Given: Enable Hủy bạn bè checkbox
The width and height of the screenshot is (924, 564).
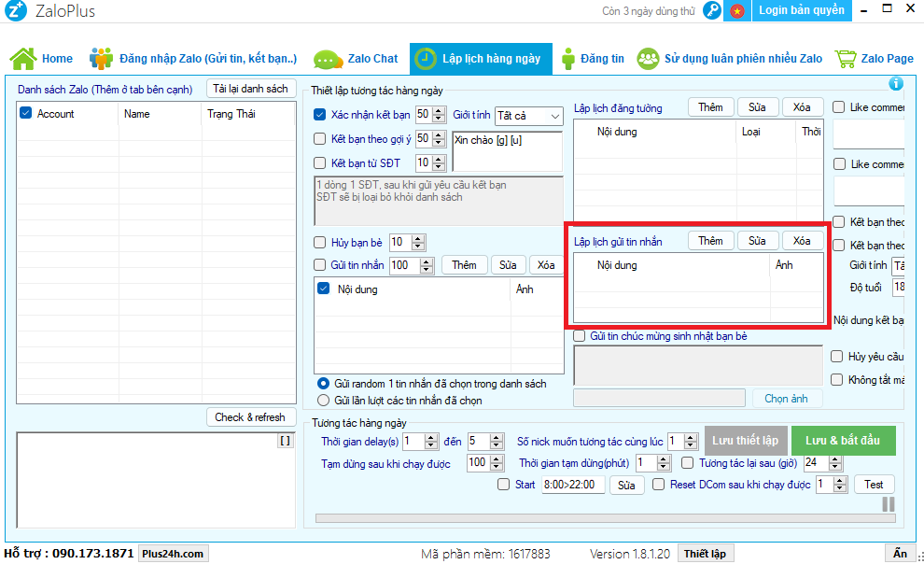Looking at the screenshot, I should point(319,242).
